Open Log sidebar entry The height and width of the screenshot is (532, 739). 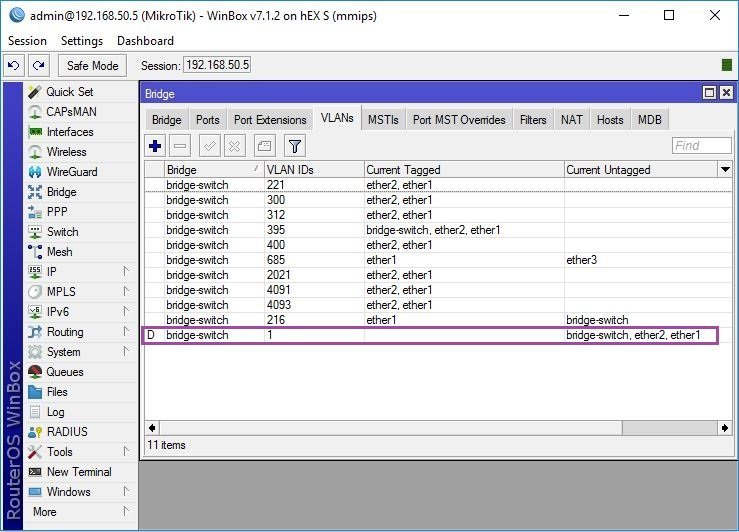[55, 412]
